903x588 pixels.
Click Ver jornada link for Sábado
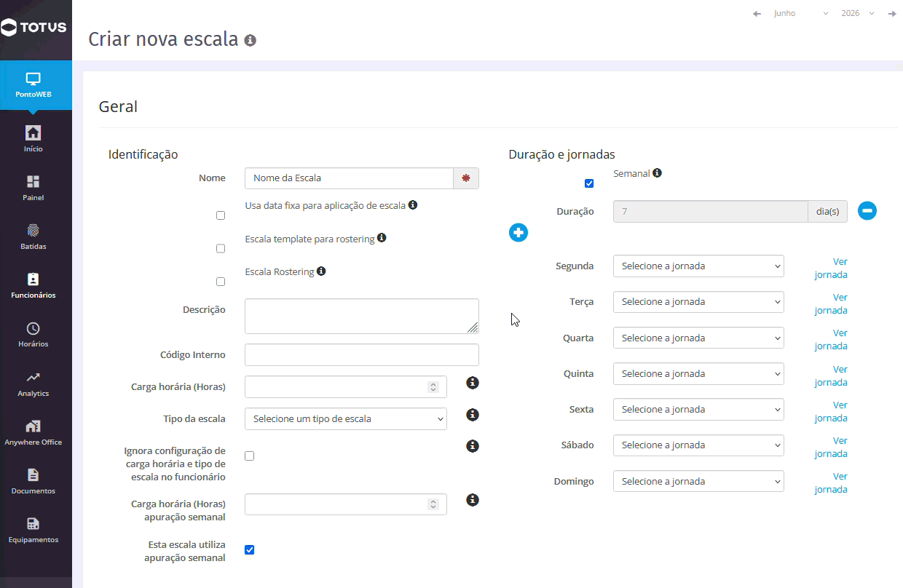click(831, 448)
